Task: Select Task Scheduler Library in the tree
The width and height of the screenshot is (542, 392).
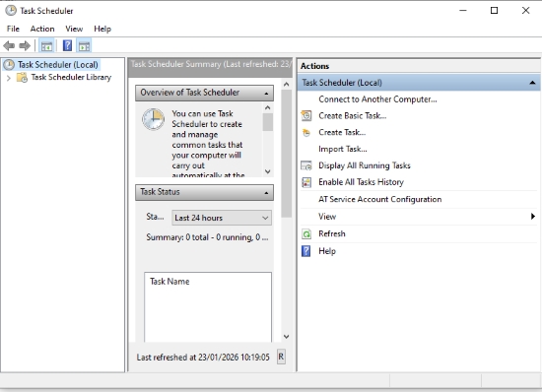Action: pos(71,77)
